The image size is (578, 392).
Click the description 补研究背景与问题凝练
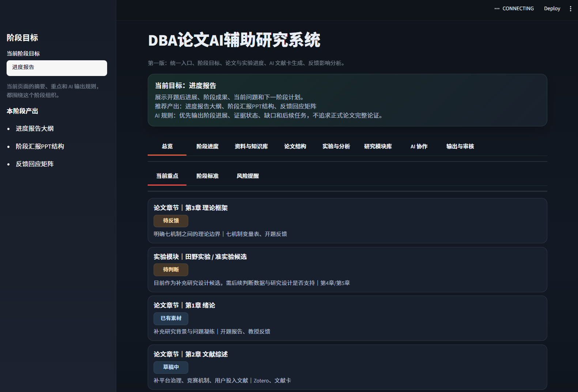tap(184, 332)
